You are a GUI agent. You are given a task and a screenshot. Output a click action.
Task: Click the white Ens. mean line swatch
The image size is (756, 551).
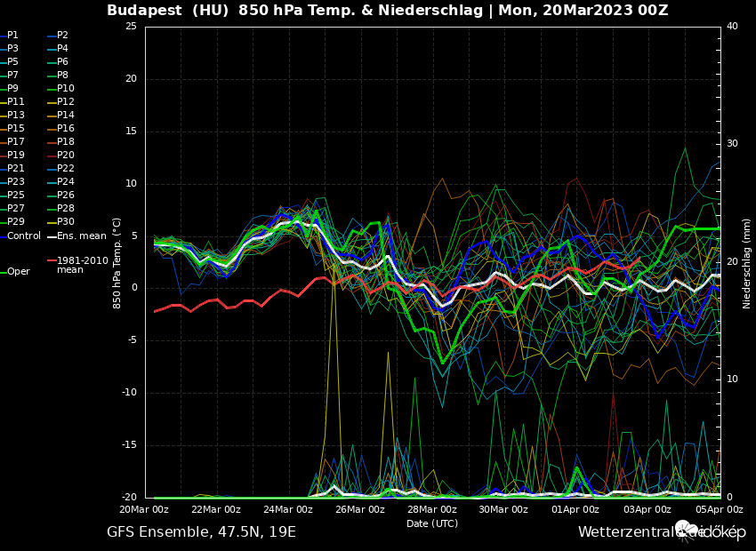click(52, 236)
